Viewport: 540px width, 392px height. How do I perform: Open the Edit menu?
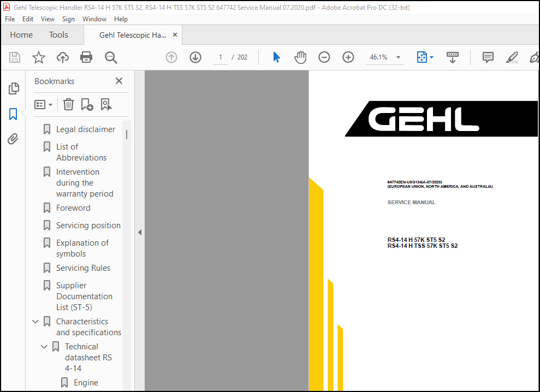point(27,19)
